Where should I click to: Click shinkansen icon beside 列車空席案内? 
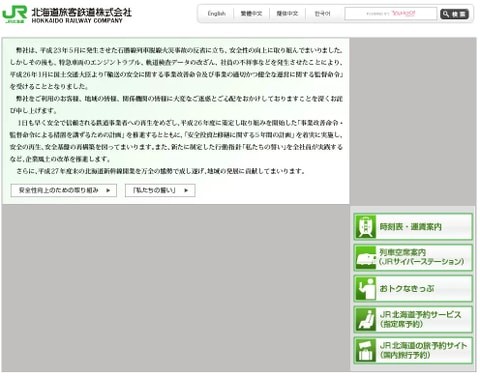pyautogui.click(x=365, y=258)
